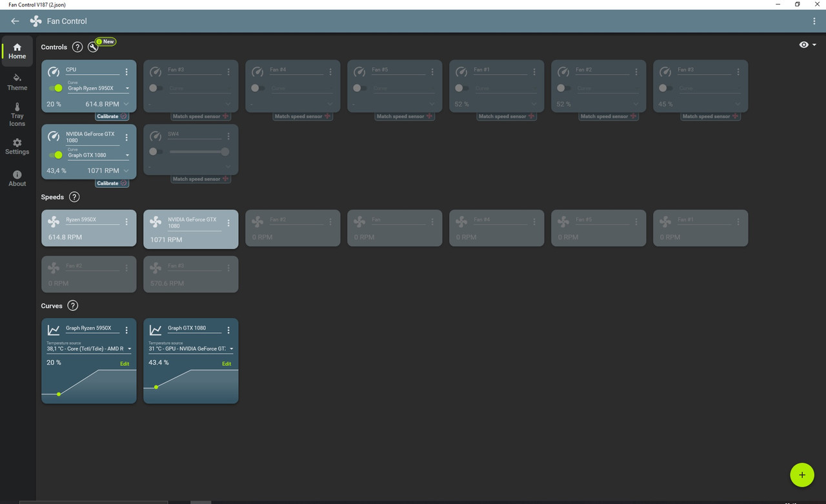The width and height of the screenshot is (826, 504).
Task: Expand the SW4 control card chevron
Action: (x=228, y=166)
